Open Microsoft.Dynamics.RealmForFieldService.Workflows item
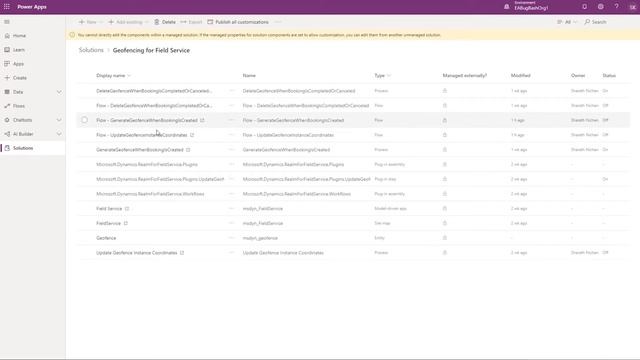The height and width of the screenshot is (360, 640). pos(150,194)
